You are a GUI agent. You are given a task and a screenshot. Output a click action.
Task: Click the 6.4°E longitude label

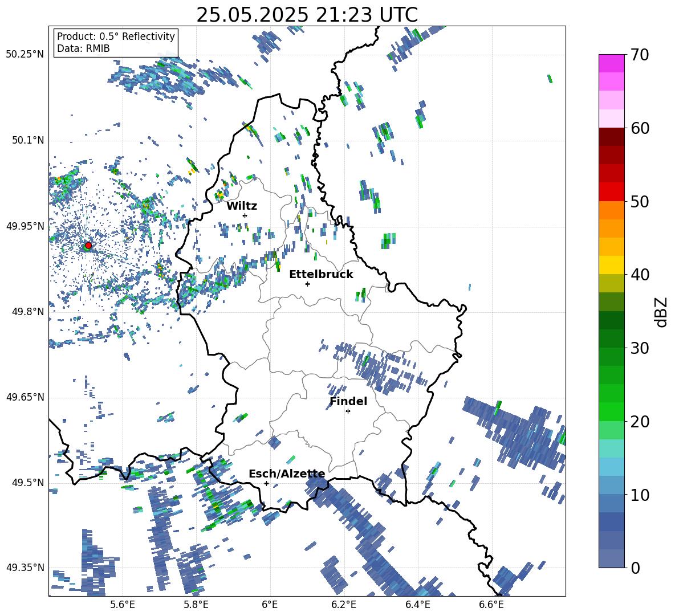tap(417, 605)
